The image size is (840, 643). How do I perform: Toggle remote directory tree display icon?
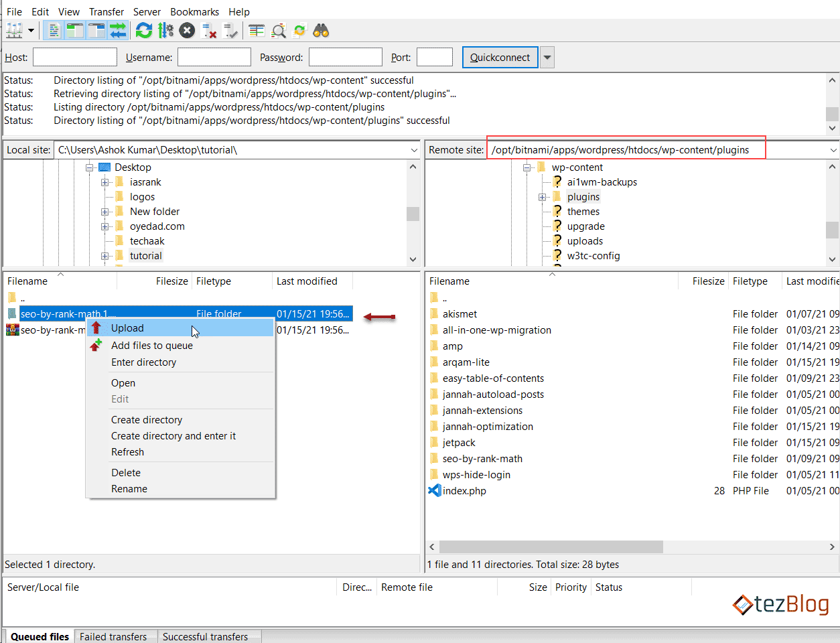[x=97, y=30]
